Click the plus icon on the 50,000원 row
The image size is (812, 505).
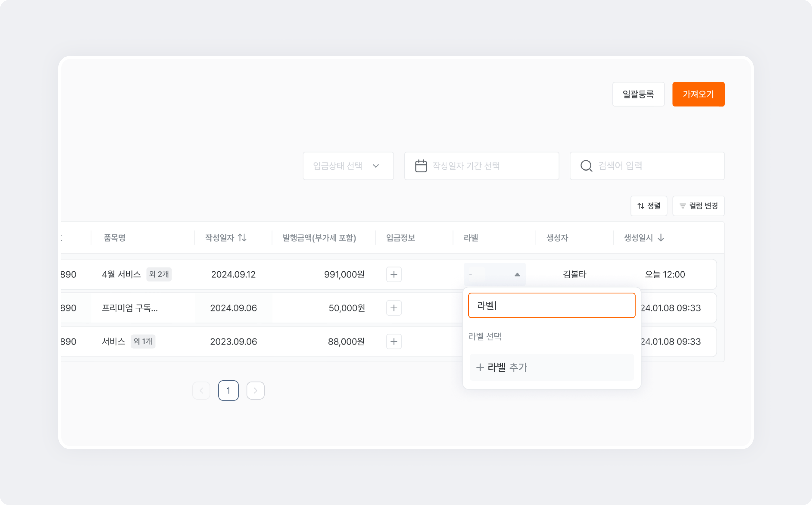394,308
